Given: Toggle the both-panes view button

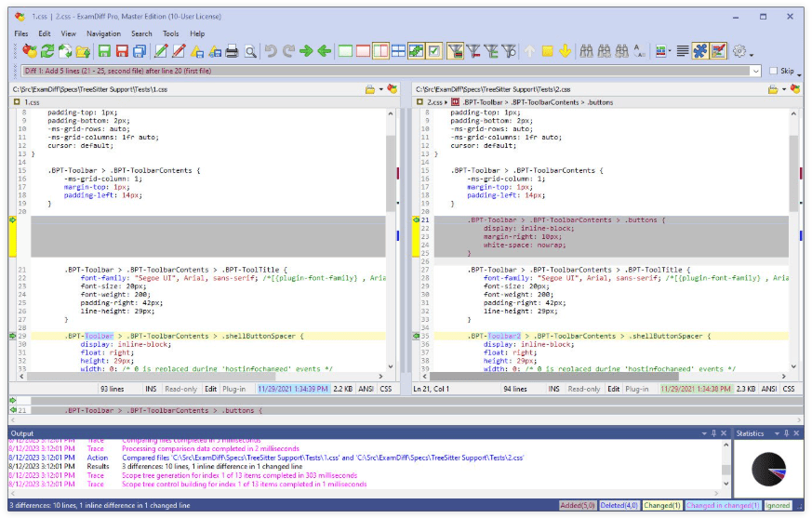Looking at the screenshot, I should point(380,51).
